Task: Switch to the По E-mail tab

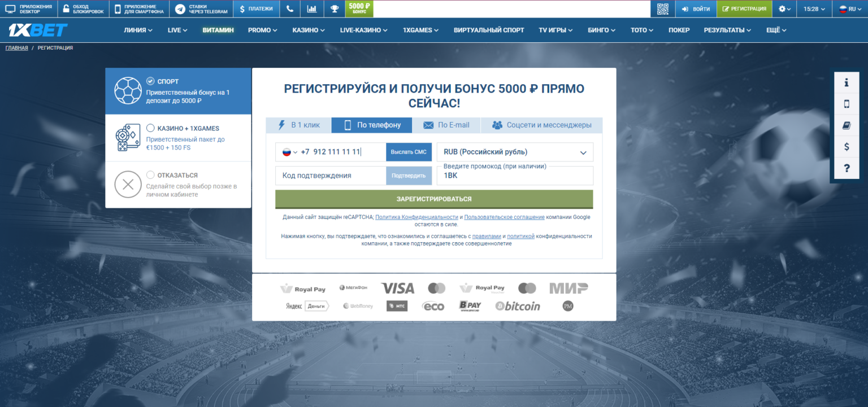Action: click(x=446, y=125)
